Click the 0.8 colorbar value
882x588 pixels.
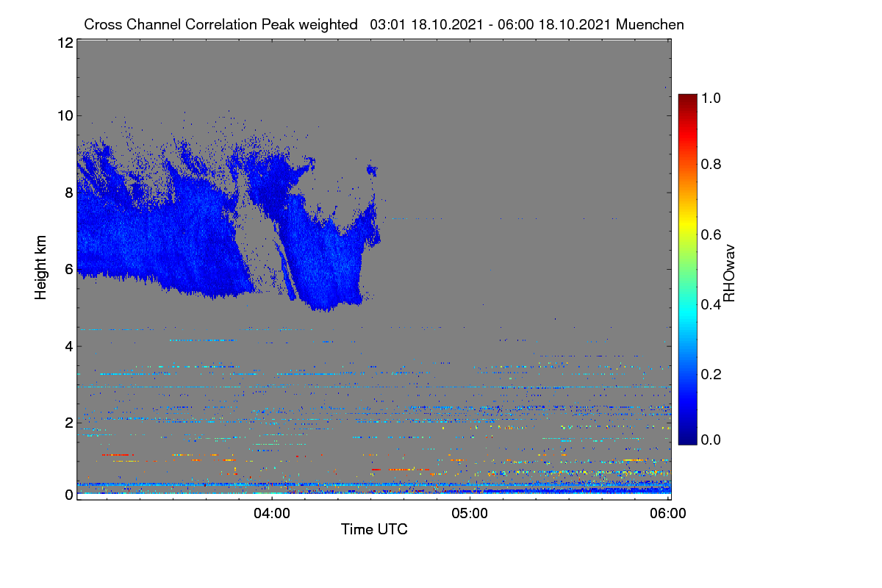click(x=710, y=164)
